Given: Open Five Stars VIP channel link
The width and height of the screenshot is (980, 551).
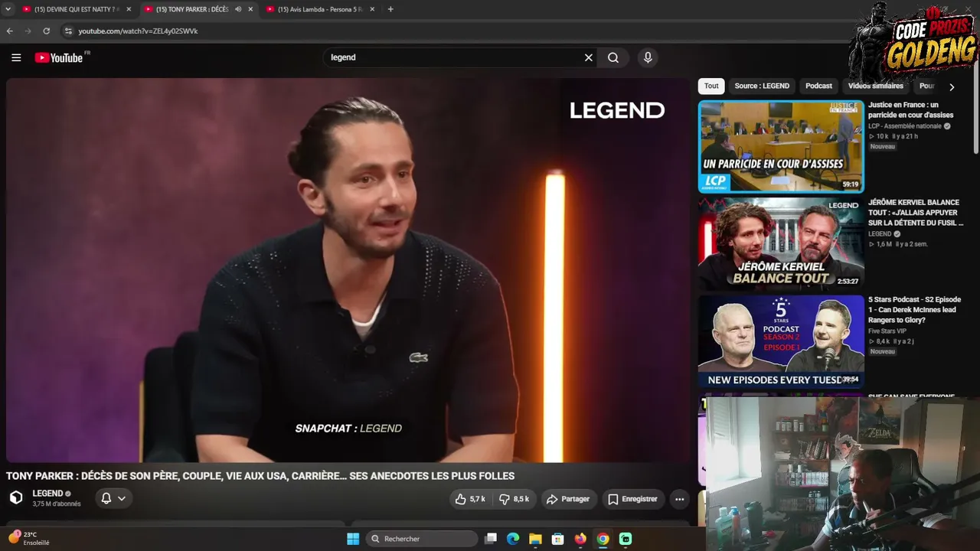Looking at the screenshot, I should click(887, 331).
